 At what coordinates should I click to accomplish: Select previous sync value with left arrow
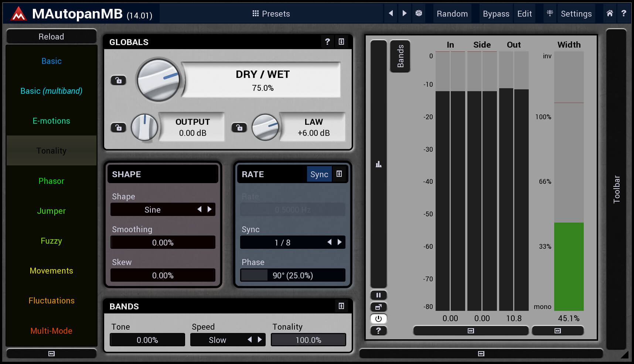(x=330, y=242)
